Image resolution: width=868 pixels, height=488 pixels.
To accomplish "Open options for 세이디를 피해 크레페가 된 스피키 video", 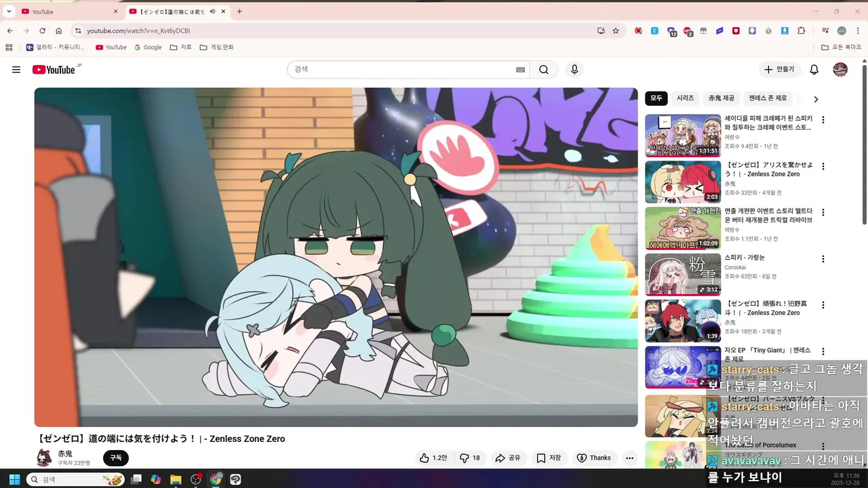I will click(823, 120).
